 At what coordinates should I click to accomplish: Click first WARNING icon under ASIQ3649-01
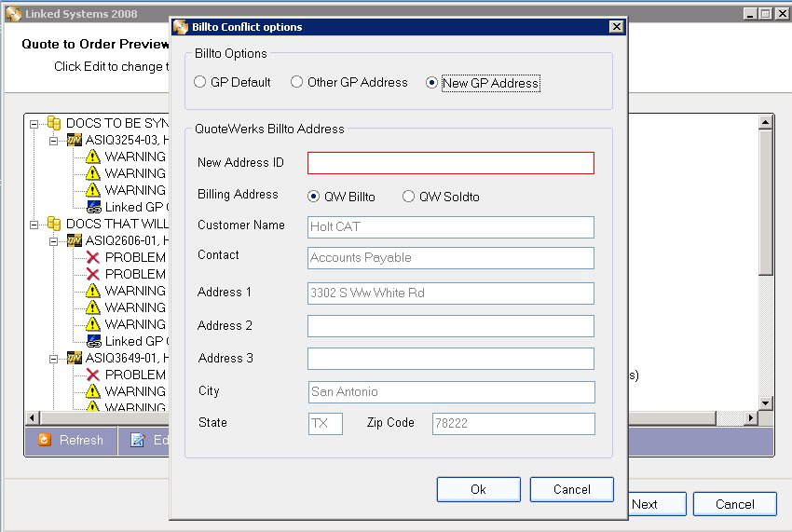click(93, 391)
